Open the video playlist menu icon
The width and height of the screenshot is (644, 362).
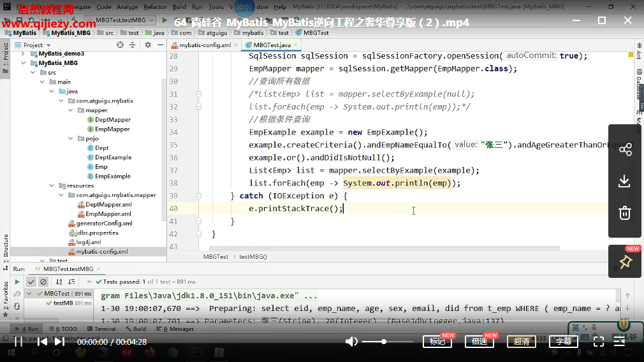(619, 342)
